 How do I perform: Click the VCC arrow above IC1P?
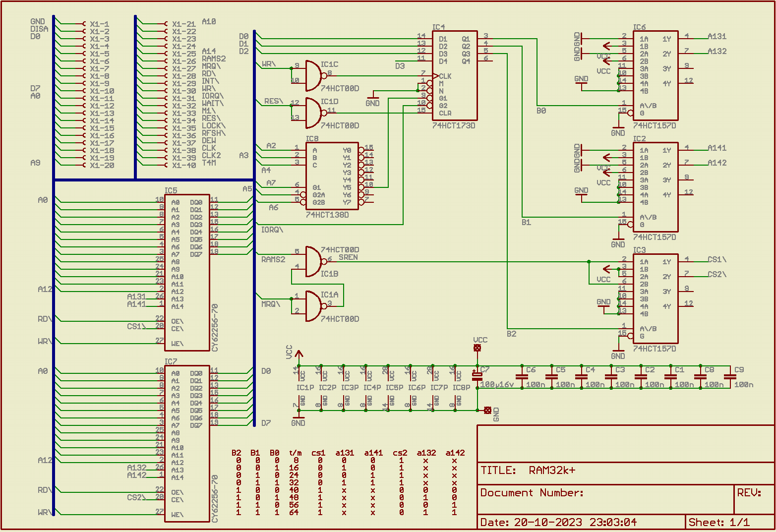[x=298, y=354]
